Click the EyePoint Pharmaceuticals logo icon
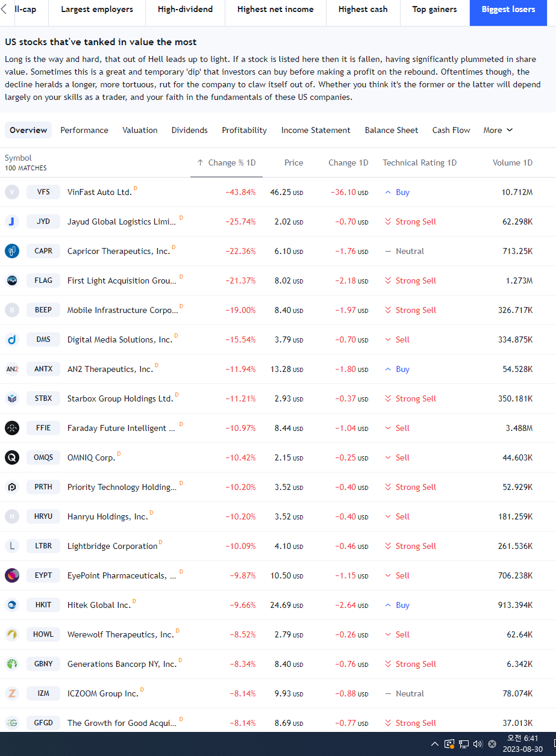 (12, 575)
